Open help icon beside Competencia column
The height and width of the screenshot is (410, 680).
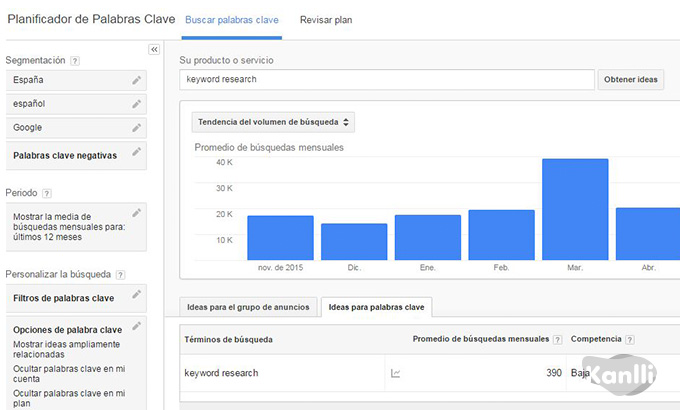(x=630, y=340)
